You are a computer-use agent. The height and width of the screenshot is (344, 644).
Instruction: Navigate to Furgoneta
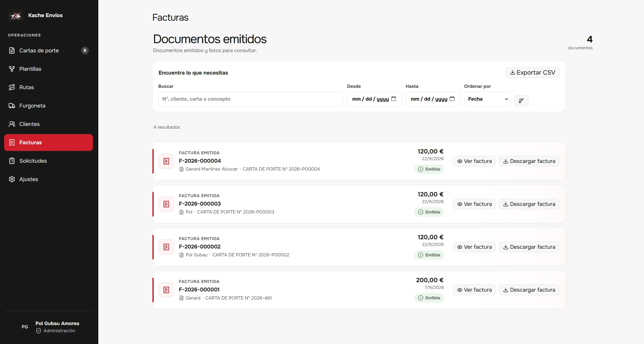pyautogui.click(x=49, y=106)
